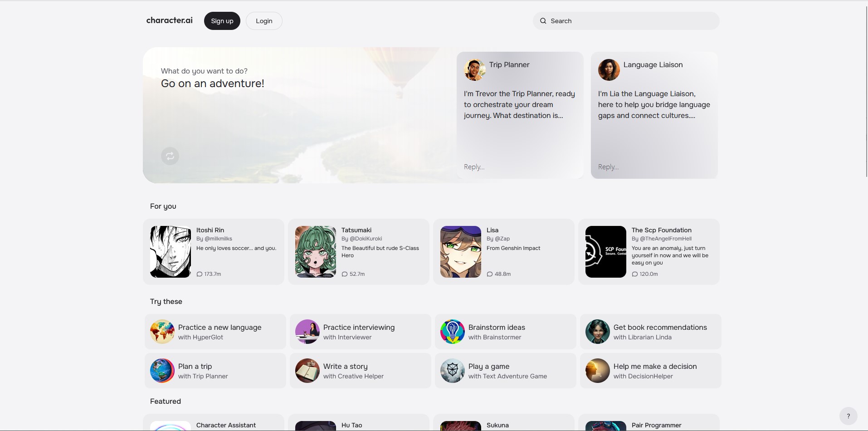Open Lisa character thumbnail
Screen dimensions: 868x431
(x=461, y=252)
